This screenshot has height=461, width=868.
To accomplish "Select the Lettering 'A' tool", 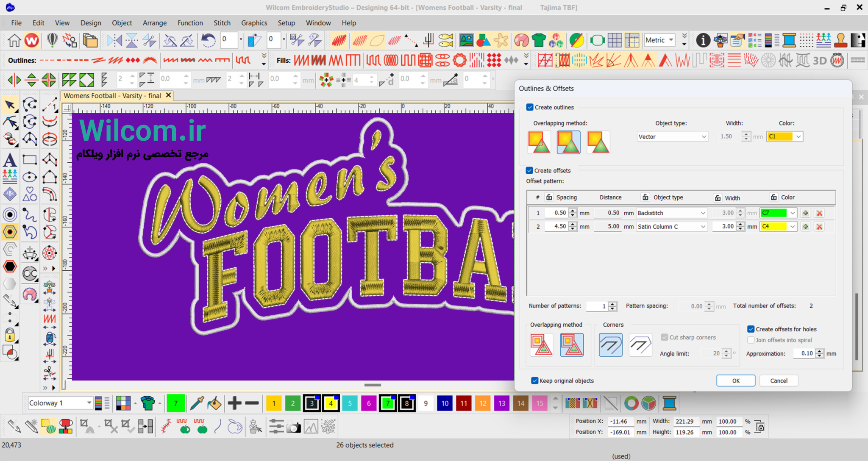I will (x=10, y=160).
